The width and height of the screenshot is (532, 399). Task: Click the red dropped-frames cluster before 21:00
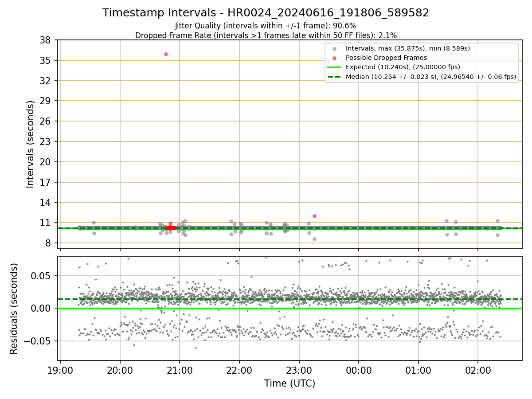tap(171, 228)
